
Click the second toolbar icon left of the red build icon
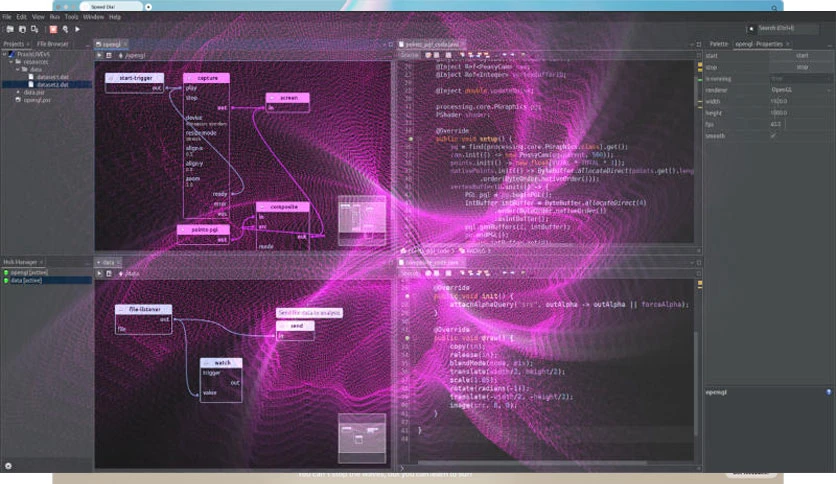(x=22, y=29)
